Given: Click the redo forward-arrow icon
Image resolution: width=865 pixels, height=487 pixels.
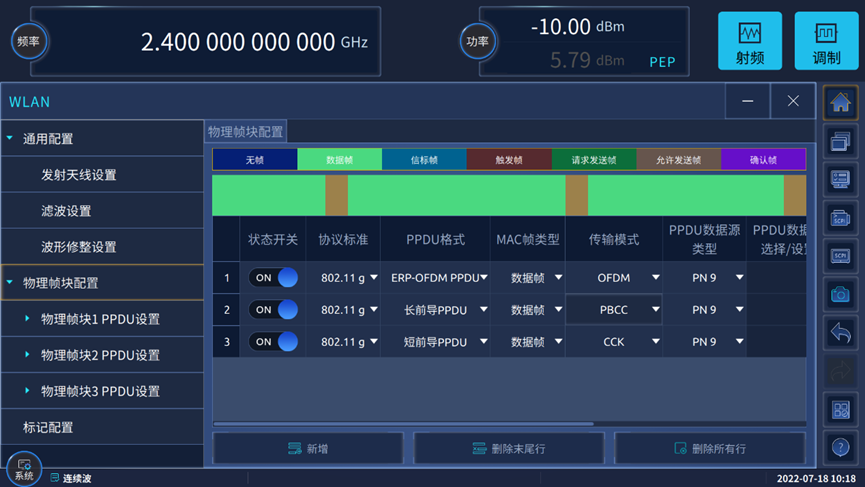Looking at the screenshot, I should [x=840, y=371].
